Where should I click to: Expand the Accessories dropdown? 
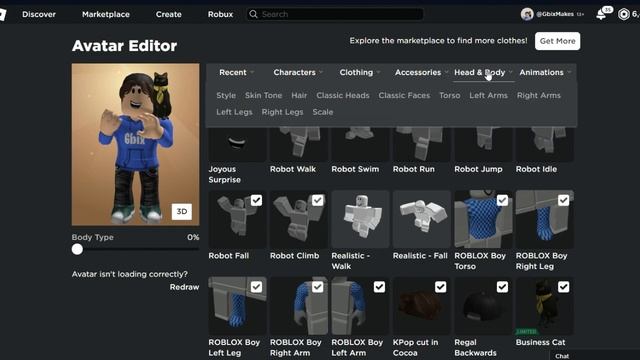click(x=421, y=72)
